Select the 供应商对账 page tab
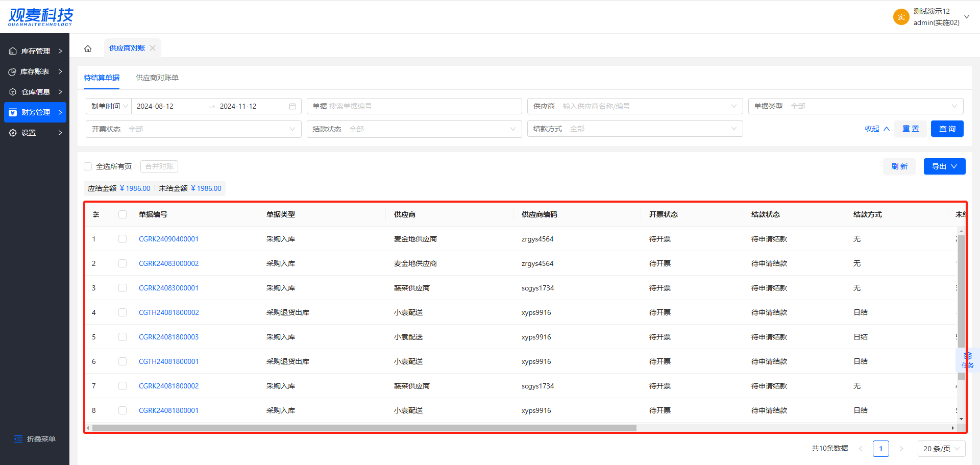Image resolution: width=980 pixels, height=465 pixels. [127, 48]
